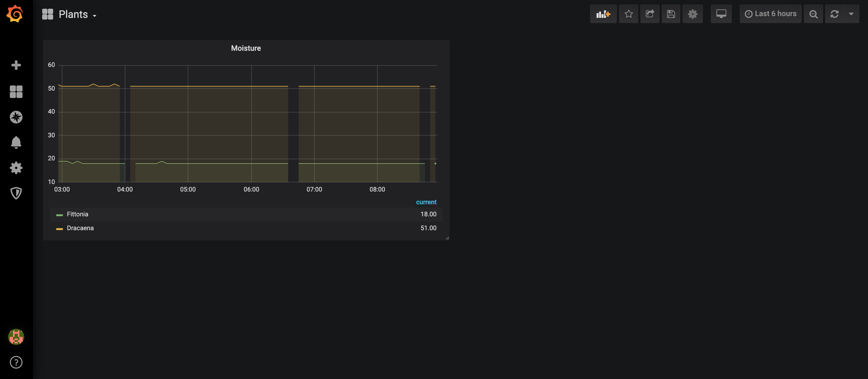Zoom out time range with magnifier
The image size is (868, 379).
(813, 14)
